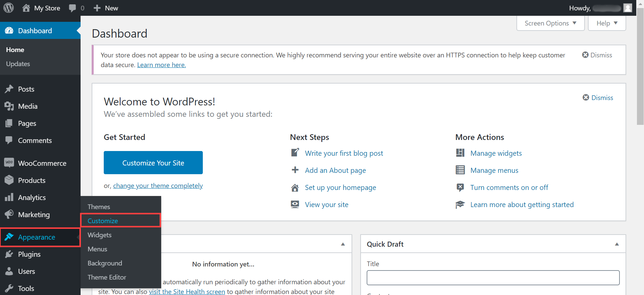Screen dimensions: 644x295
Task: Open Set up your homepage link
Action: (340, 187)
